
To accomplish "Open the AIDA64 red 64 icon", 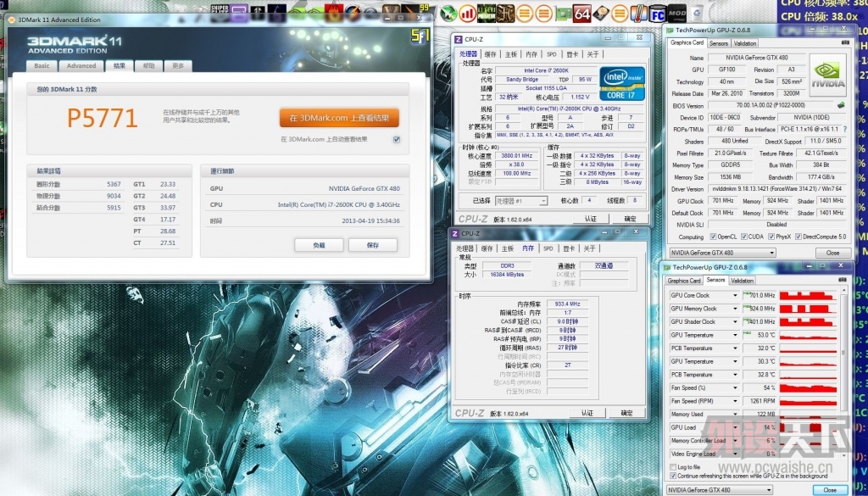I will (x=581, y=14).
